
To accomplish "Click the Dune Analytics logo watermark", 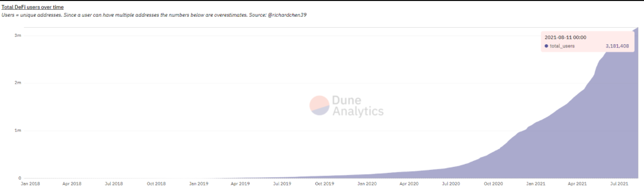I will pos(319,106).
